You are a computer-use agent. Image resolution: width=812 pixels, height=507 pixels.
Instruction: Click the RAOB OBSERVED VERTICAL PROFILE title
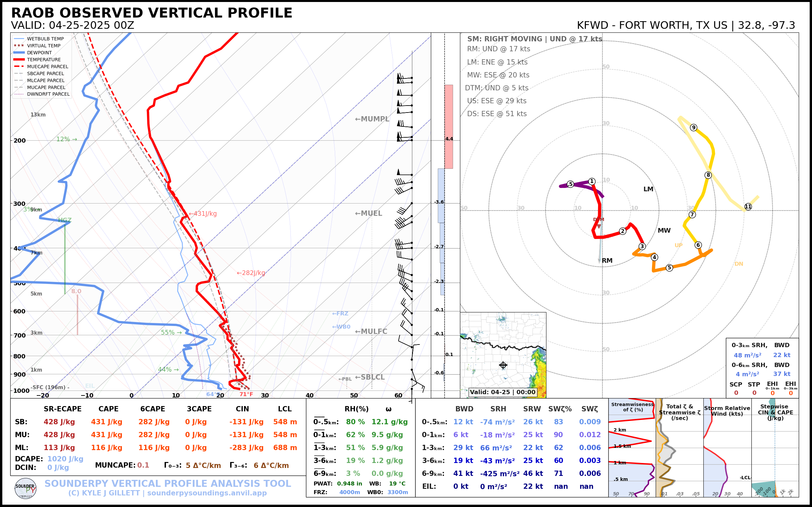pyautogui.click(x=152, y=13)
